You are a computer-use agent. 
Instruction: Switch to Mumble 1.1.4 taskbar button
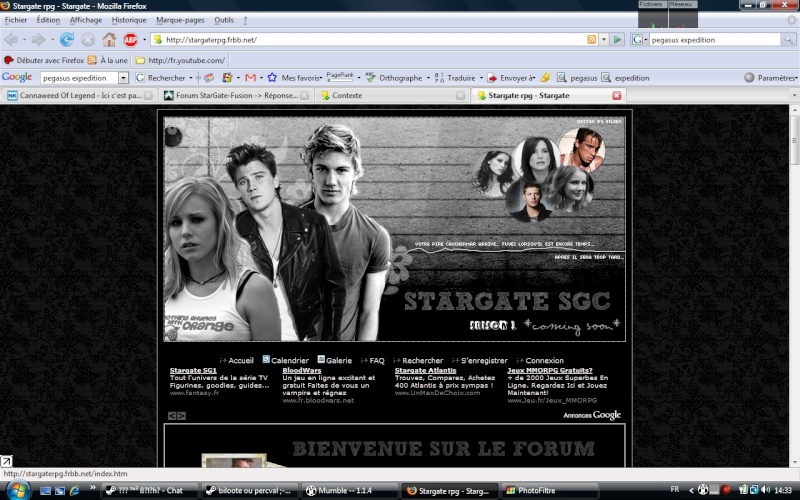click(x=350, y=490)
